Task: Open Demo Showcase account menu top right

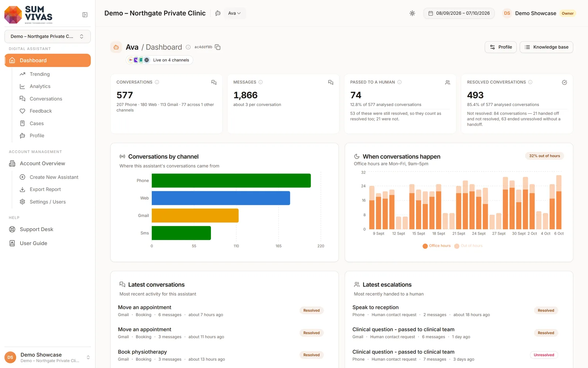Action: (539, 13)
